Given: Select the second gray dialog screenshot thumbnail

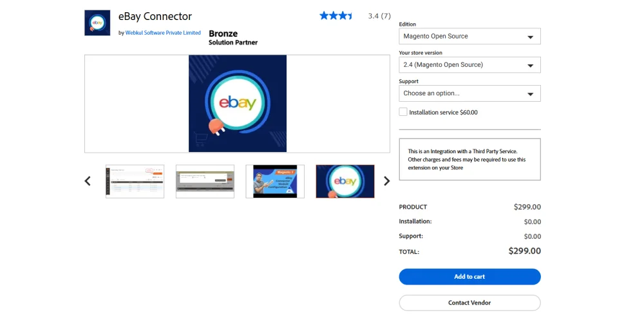Looking at the screenshot, I should point(205,181).
